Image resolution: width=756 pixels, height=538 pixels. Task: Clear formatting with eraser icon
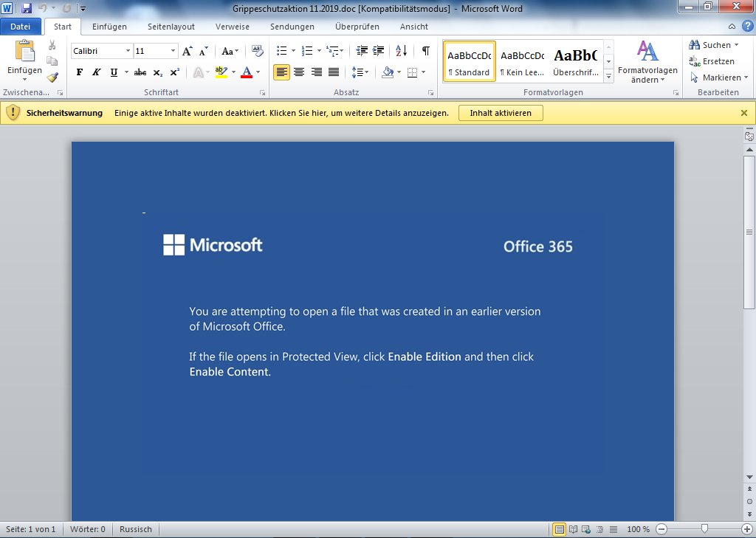258,51
